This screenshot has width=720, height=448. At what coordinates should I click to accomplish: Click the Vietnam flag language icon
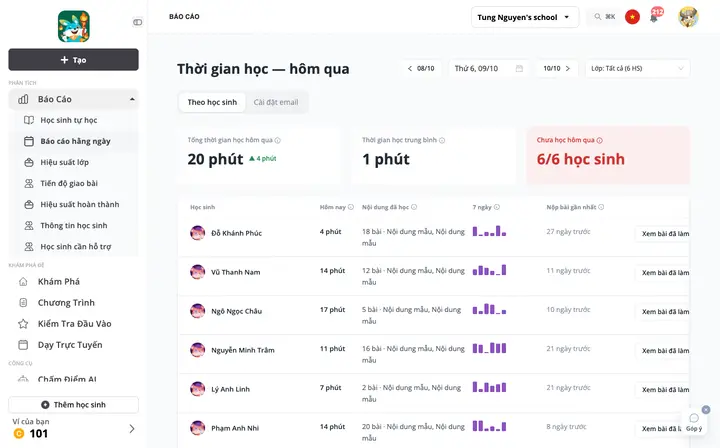pyautogui.click(x=632, y=17)
